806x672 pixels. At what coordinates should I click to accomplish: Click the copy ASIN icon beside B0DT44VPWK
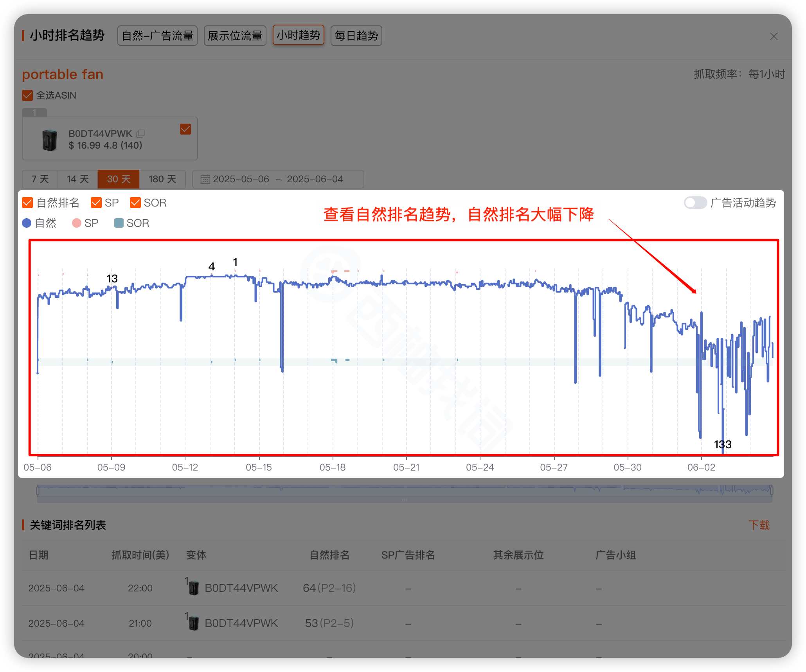pos(140,134)
